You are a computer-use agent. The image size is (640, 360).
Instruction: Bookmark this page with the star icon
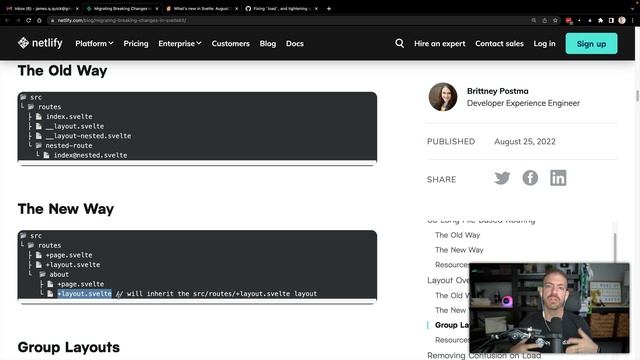coord(555,20)
